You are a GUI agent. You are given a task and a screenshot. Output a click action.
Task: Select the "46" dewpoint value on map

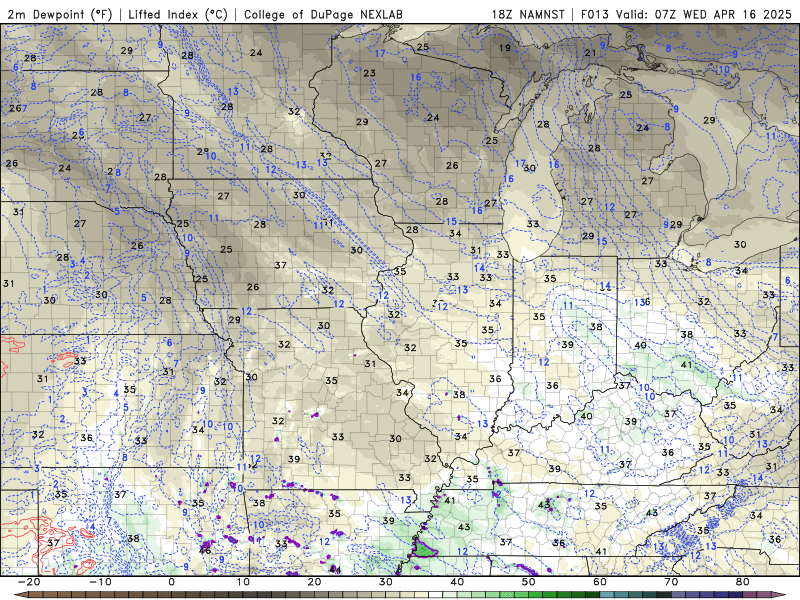point(205,551)
